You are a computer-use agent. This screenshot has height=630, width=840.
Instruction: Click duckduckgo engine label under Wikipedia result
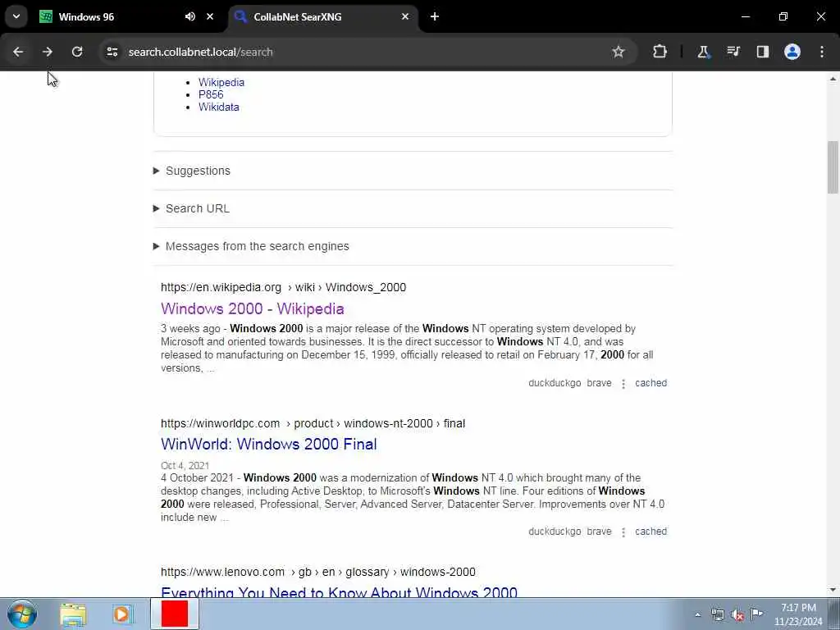click(x=555, y=383)
